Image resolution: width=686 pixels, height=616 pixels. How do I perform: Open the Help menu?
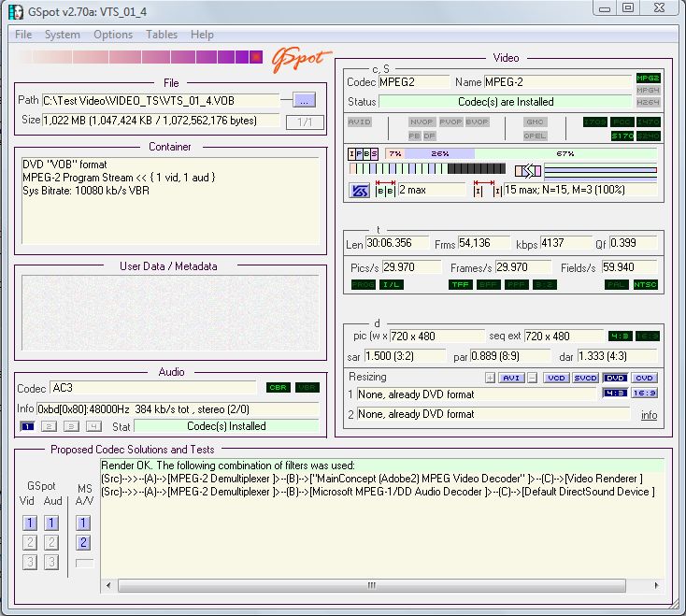202,35
